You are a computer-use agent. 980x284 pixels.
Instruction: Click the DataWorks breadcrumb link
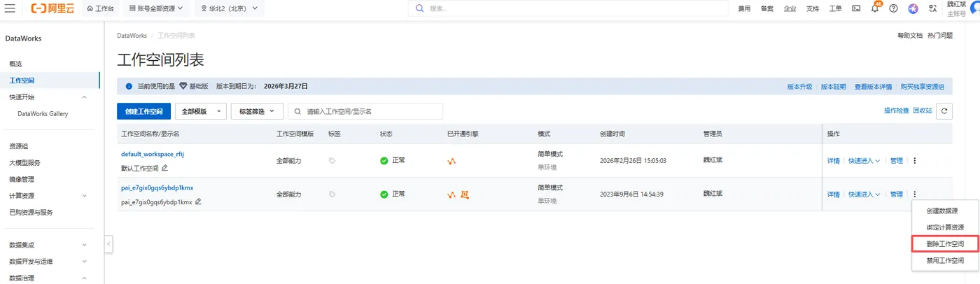pyautogui.click(x=132, y=35)
